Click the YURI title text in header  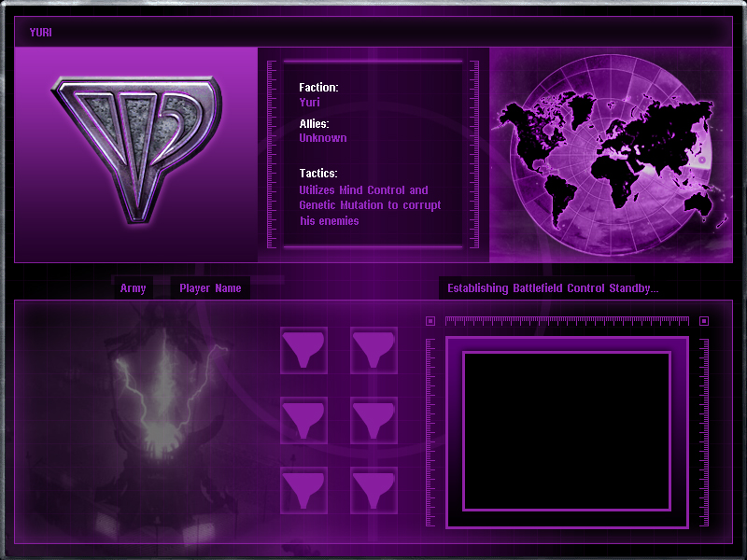[40, 33]
